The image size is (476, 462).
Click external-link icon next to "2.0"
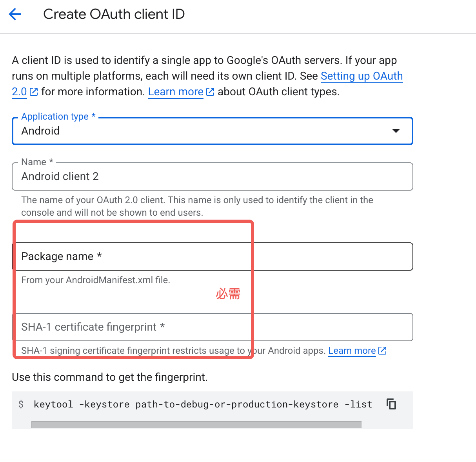tap(34, 92)
